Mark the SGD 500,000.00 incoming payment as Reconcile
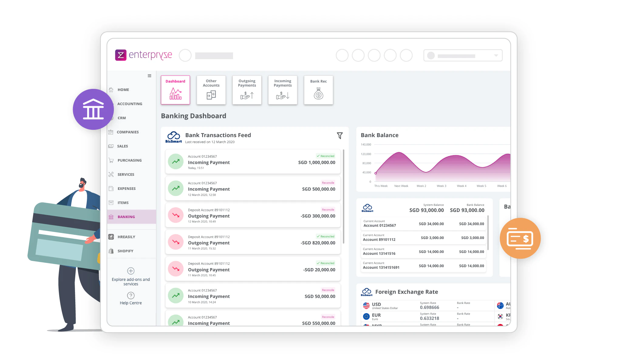The image size is (617, 364). coord(328,183)
